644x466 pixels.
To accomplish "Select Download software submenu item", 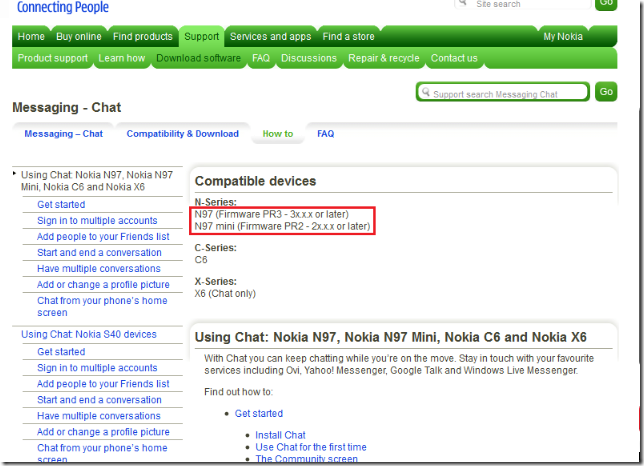I will [198, 58].
